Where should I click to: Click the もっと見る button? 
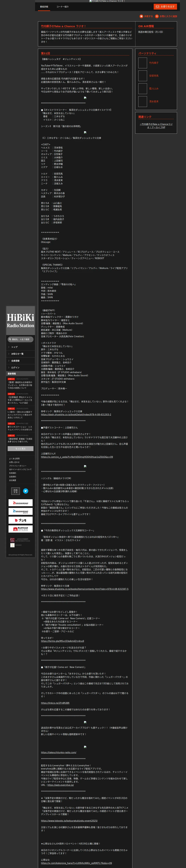coord(21,449)
